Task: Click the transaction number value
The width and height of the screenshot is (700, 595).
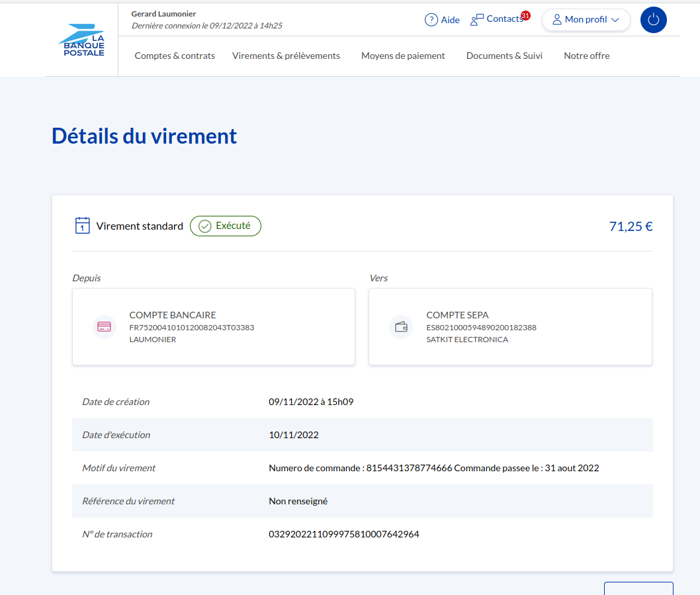Action: (x=343, y=534)
